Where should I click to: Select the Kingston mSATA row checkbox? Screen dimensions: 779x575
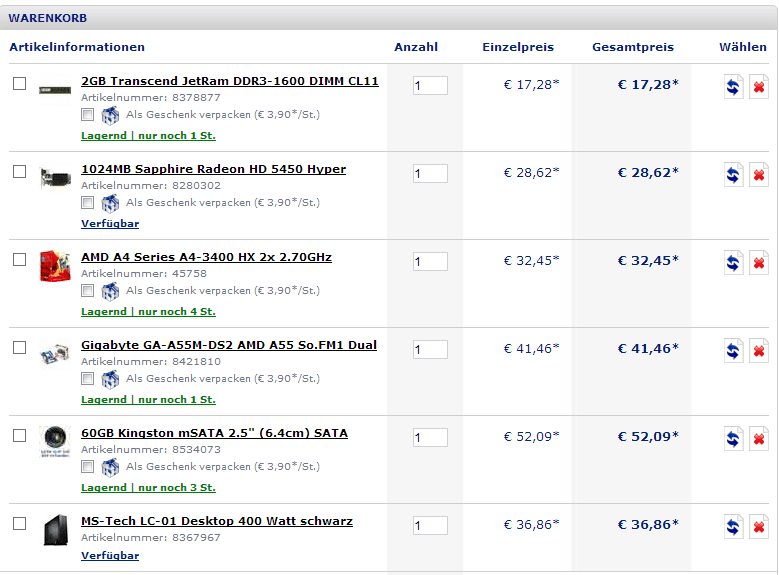pos(19,435)
